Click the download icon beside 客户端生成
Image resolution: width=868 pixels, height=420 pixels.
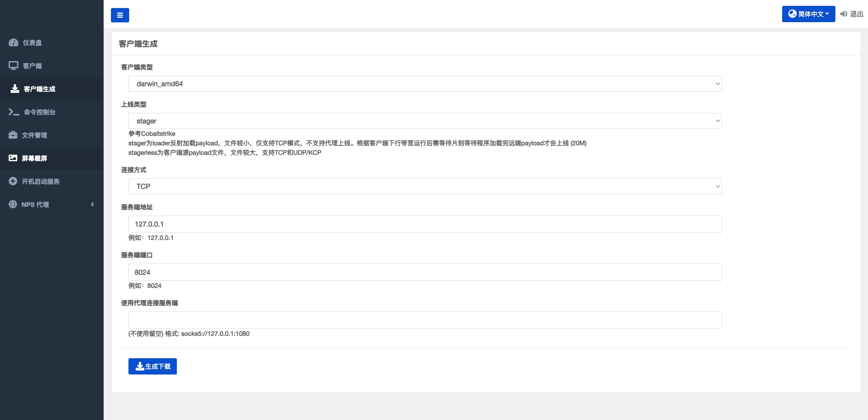(x=15, y=89)
